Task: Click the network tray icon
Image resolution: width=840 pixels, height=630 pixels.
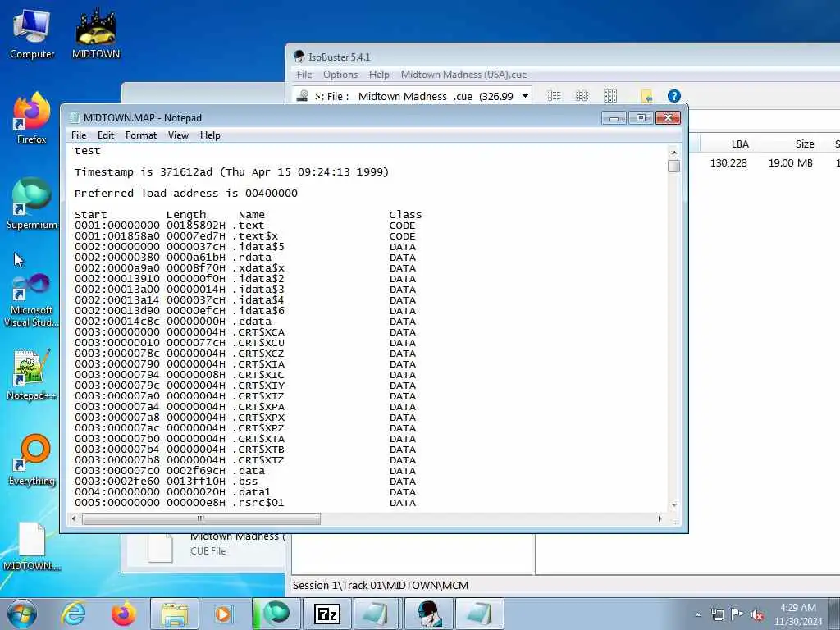Action: tap(717, 615)
